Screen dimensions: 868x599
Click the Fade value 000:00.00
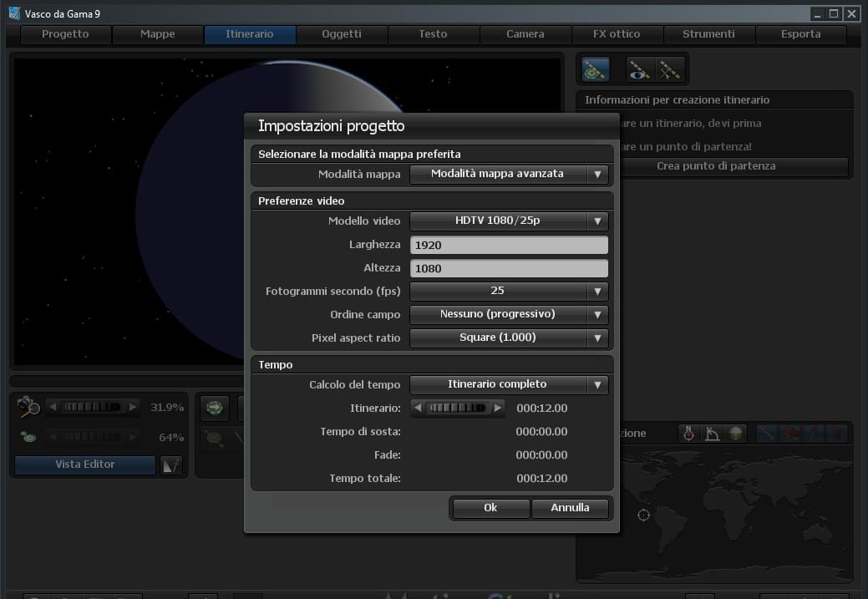[542, 455]
